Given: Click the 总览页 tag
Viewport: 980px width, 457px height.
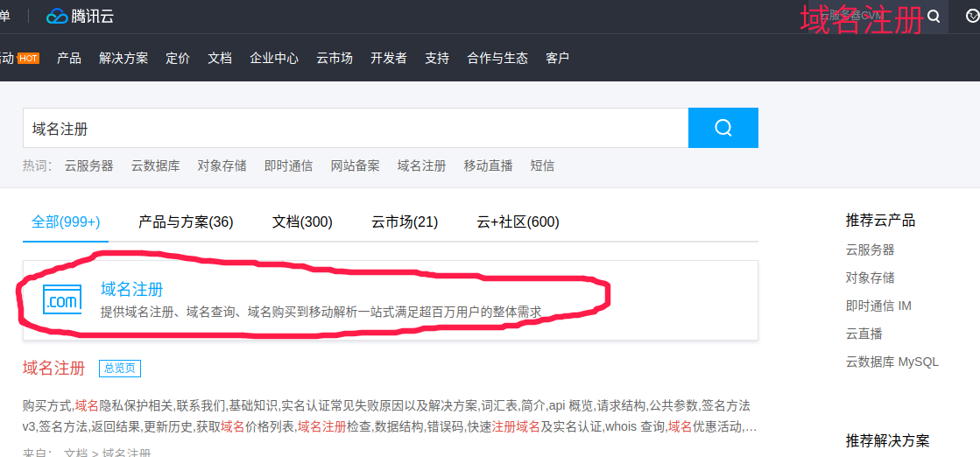Looking at the screenshot, I should [120, 369].
